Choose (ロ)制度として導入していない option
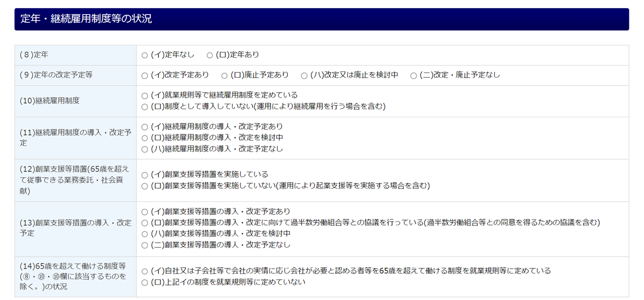 point(145,107)
